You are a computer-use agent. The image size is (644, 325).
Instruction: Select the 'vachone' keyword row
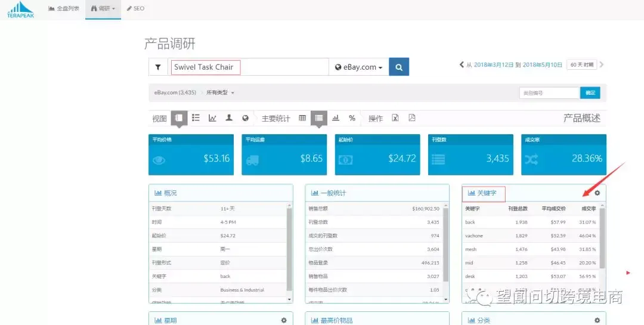(531, 236)
